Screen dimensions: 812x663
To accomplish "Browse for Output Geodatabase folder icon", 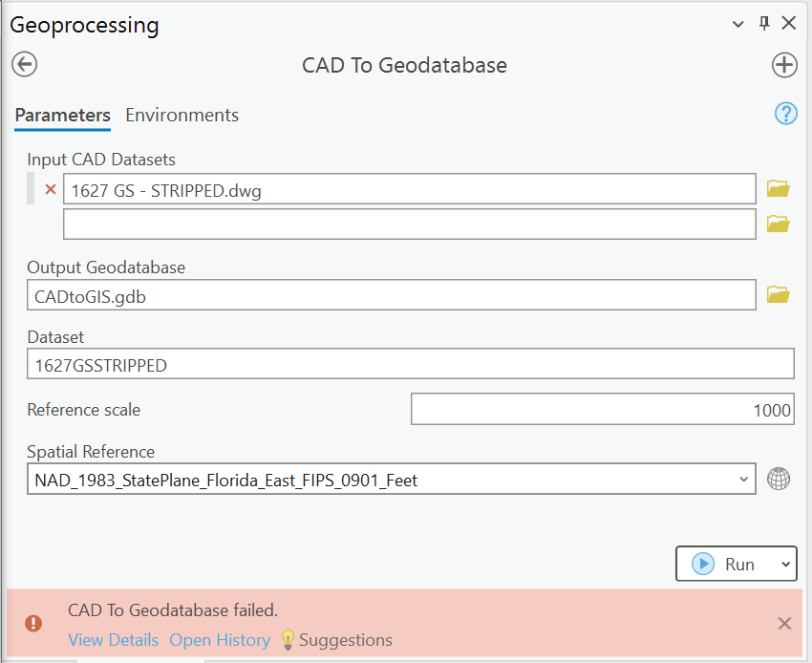I will tap(778, 295).
